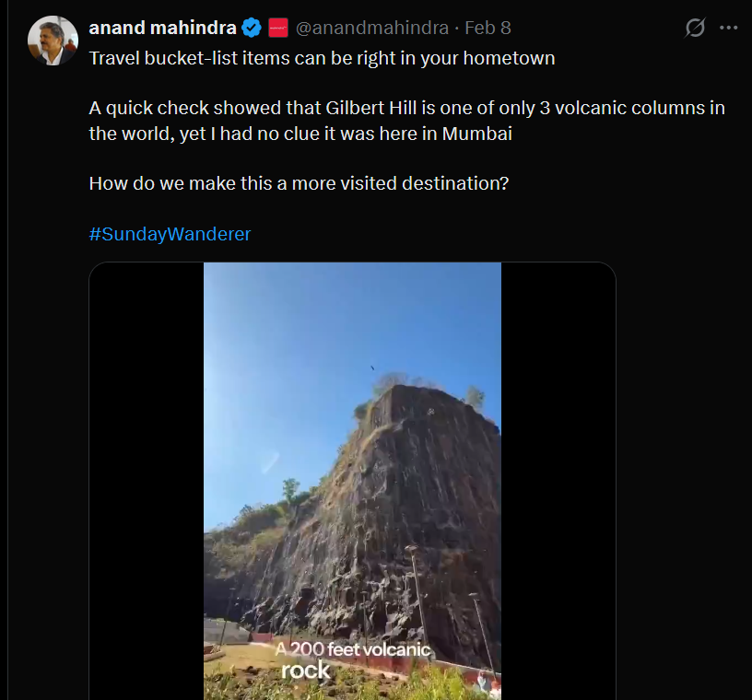Click the "Feb 8" post timestamp
This screenshot has width=752, height=700.
tap(488, 28)
